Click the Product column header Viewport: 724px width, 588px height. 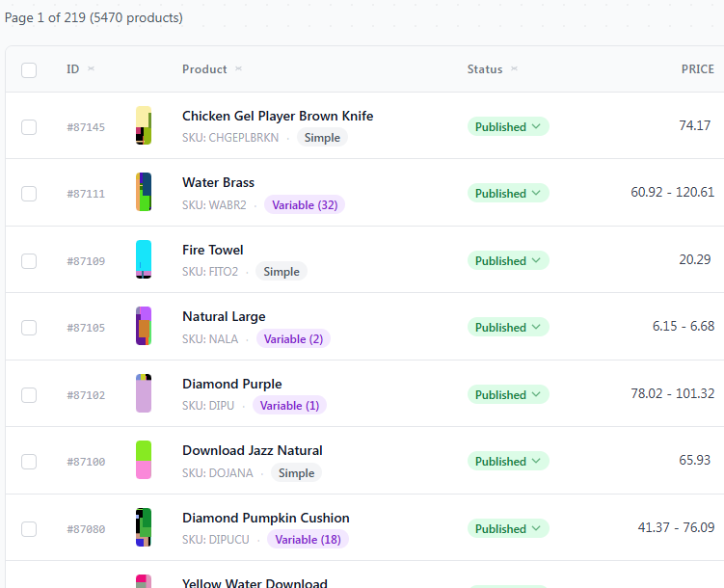tap(204, 69)
